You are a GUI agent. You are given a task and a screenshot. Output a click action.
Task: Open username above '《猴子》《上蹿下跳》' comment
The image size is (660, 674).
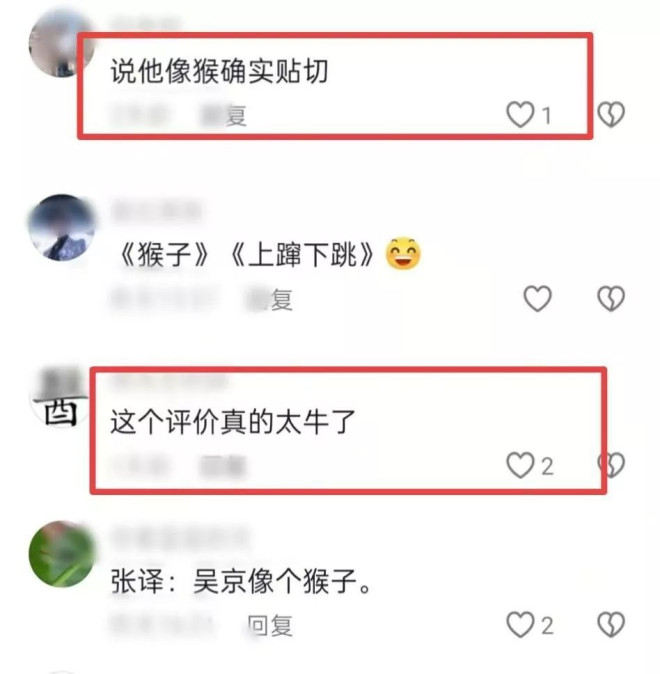157,211
